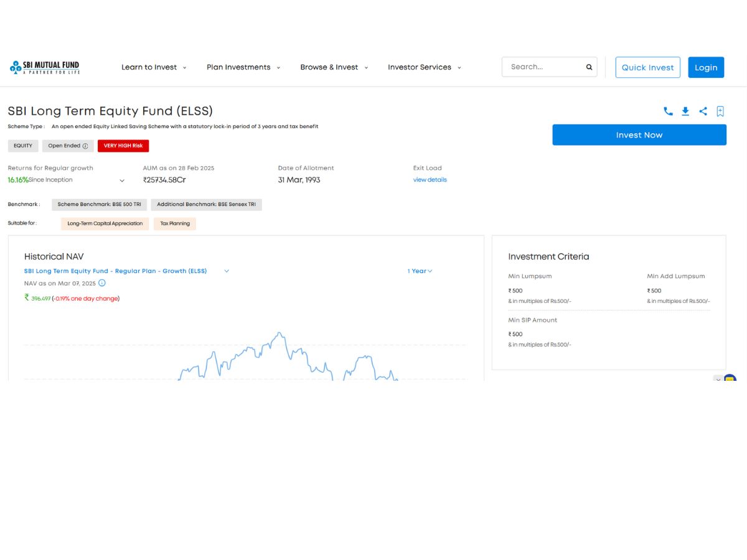Open the share icon for this fund
This screenshot has height=560, width=747.
point(703,111)
